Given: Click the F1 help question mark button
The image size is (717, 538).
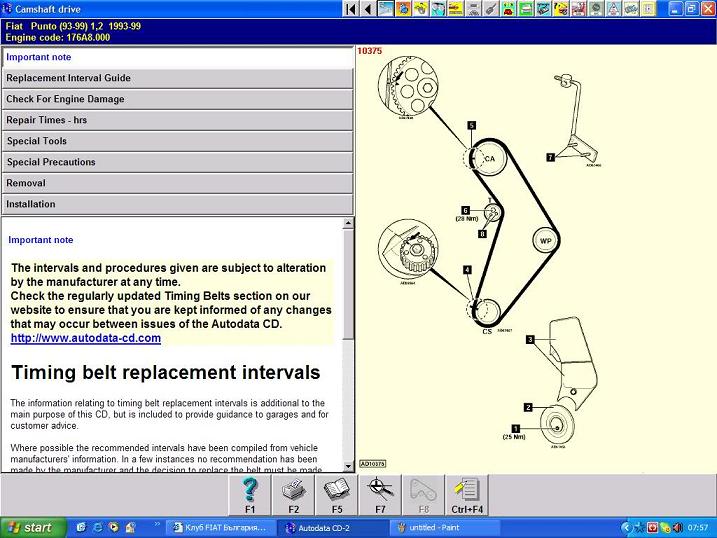Looking at the screenshot, I should click(x=251, y=493).
